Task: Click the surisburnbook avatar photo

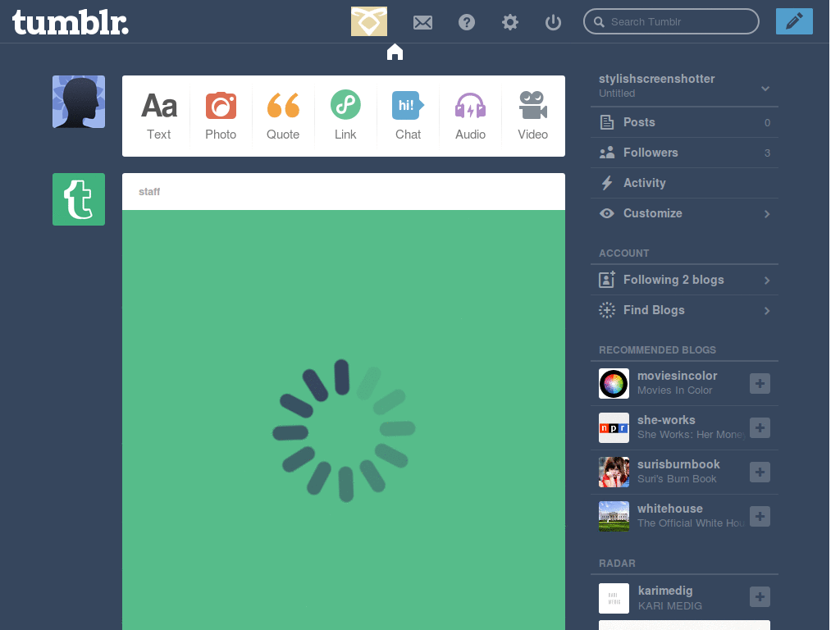Action: pos(614,472)
